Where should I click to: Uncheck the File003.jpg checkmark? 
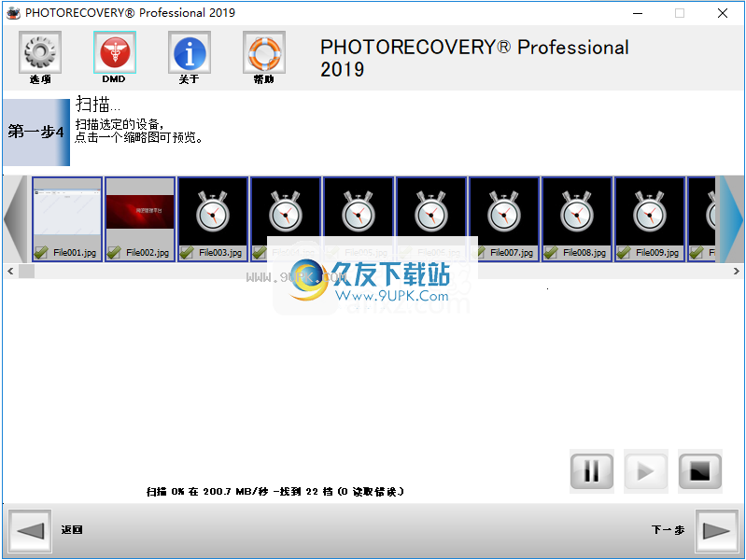187,253
